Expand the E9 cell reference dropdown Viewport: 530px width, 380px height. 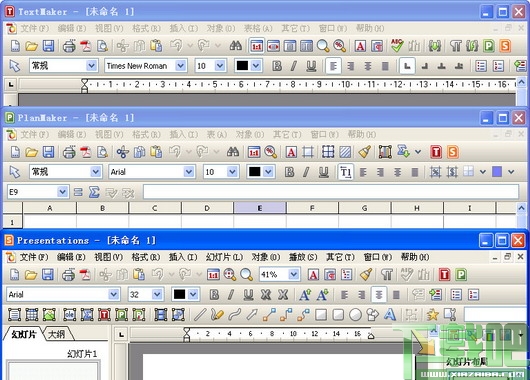(x=62, y=192)
